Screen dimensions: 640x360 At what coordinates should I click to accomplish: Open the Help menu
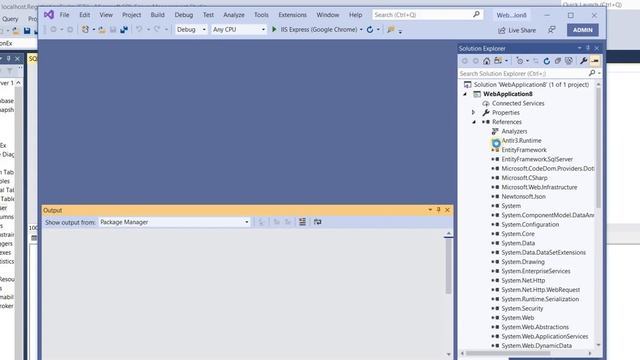tap(356, 15)
